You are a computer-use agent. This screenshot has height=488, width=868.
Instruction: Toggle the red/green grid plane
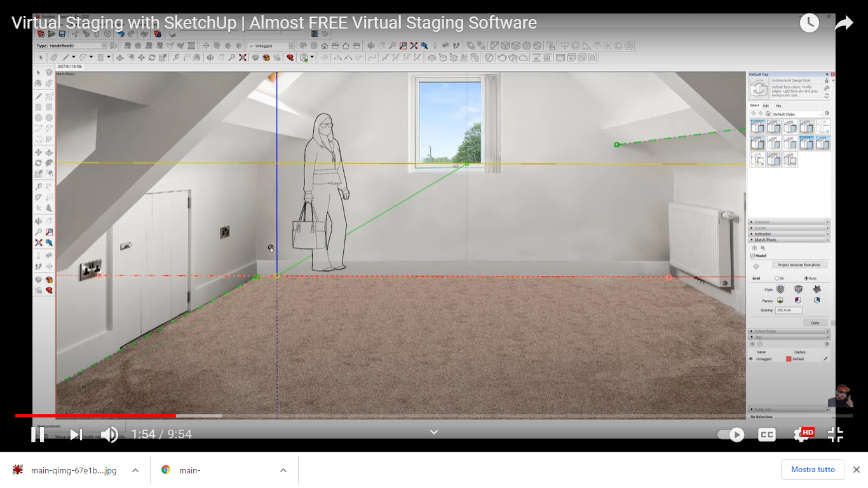[x=781, y=300]
